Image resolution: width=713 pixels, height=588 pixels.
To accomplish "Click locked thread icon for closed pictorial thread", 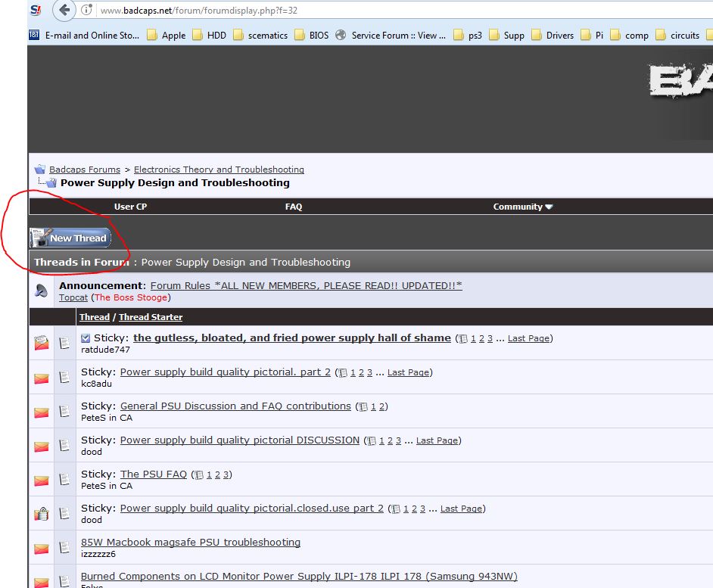I will 42,514.
